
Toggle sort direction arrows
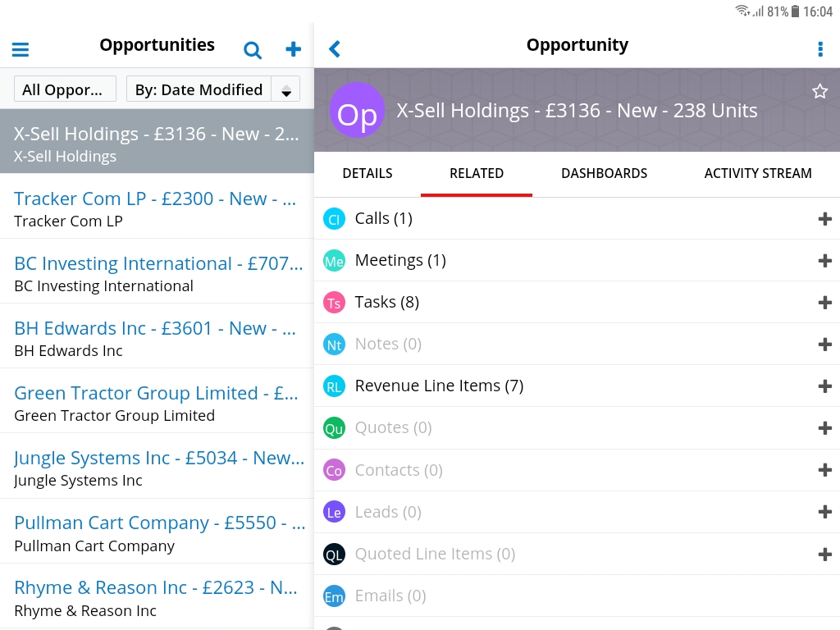point(286,90)
